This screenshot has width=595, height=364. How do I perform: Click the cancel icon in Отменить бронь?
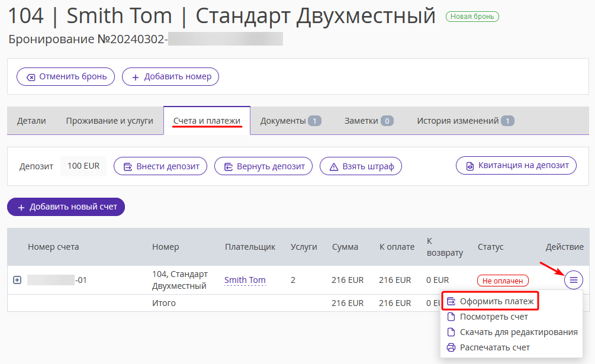click(31, 78)
